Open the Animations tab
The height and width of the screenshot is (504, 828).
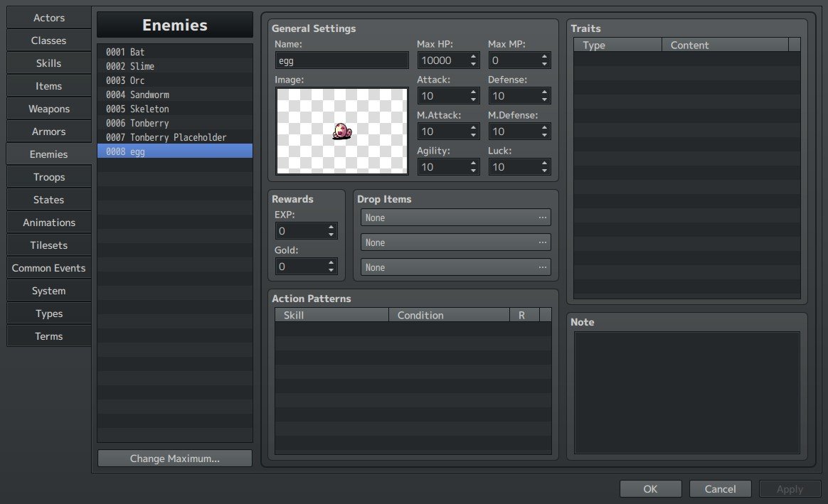48,222
